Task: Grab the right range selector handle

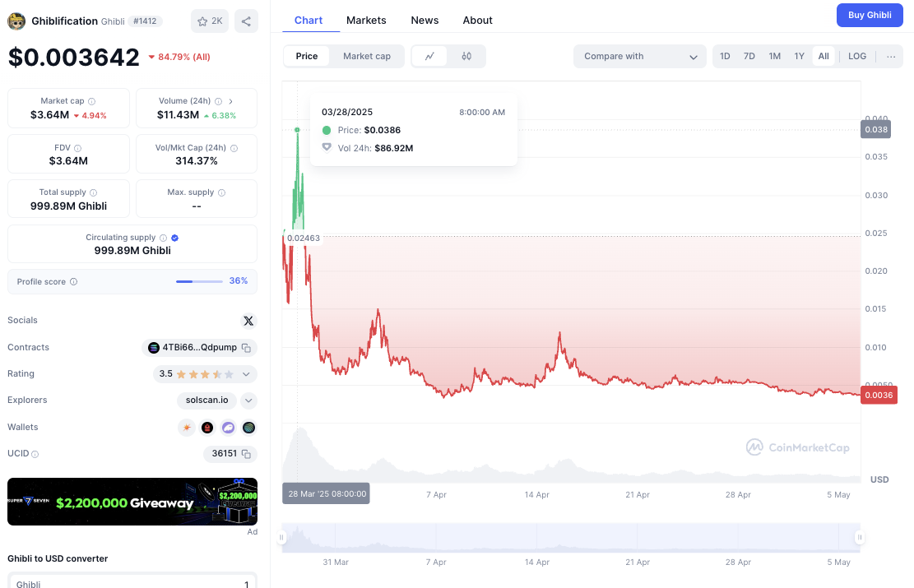Action: coord(859,537)
